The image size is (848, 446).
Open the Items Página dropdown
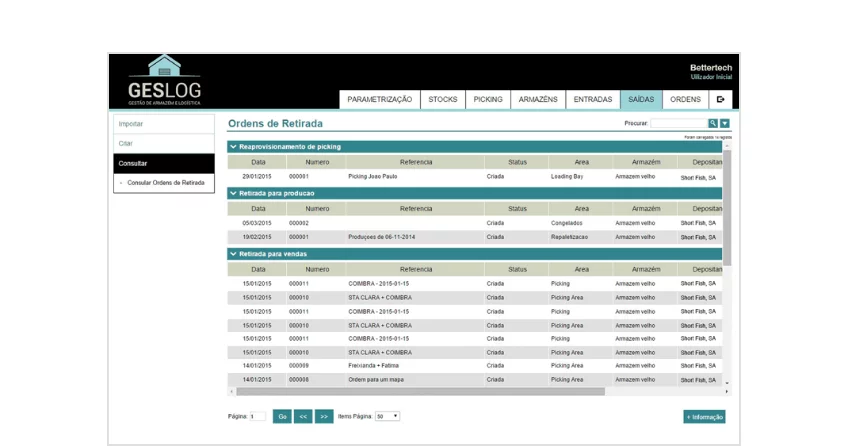pos(387,416)
